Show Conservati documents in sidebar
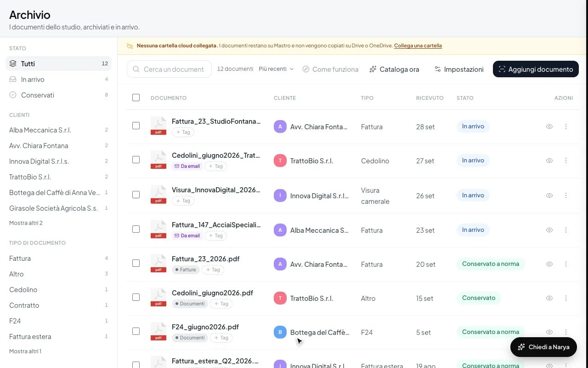588x368 pixels. click(58, 95)
